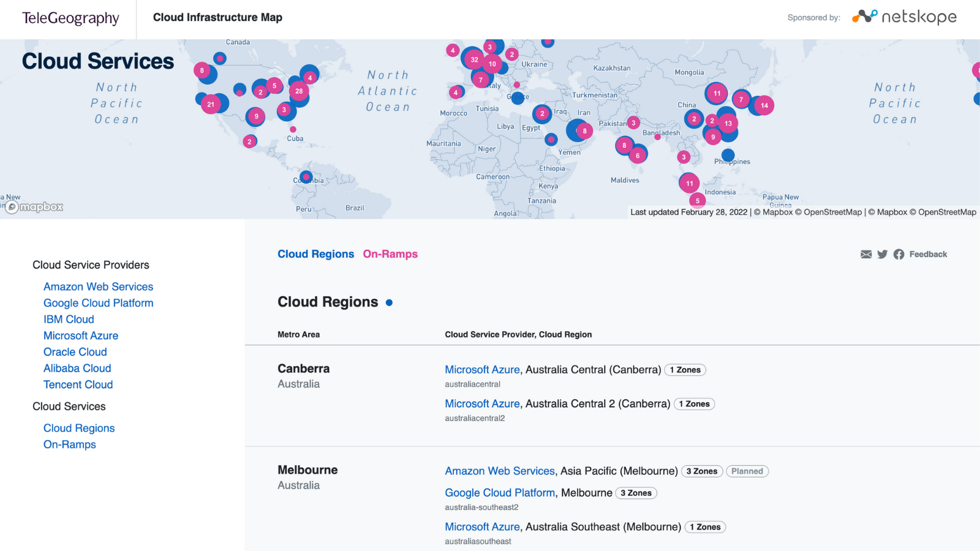Click the pink marker near Bangladesh
This screenshot has width=980, height=551.
[x=657, y=137]
